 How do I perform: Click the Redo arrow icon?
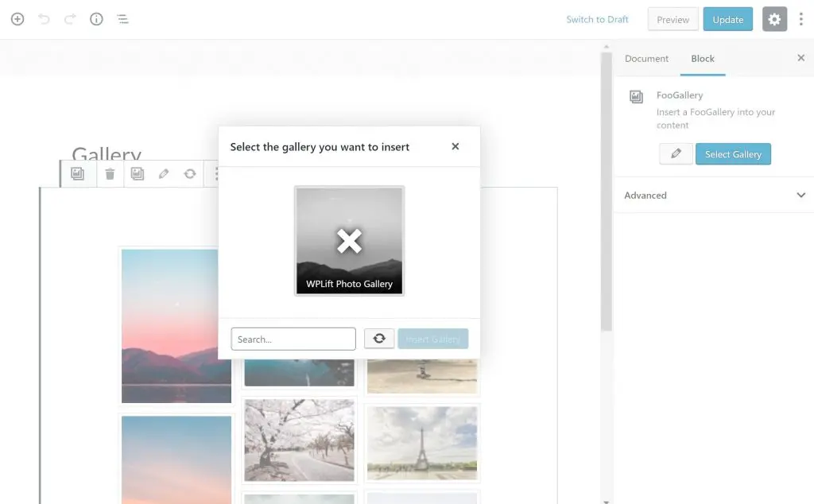70,19
